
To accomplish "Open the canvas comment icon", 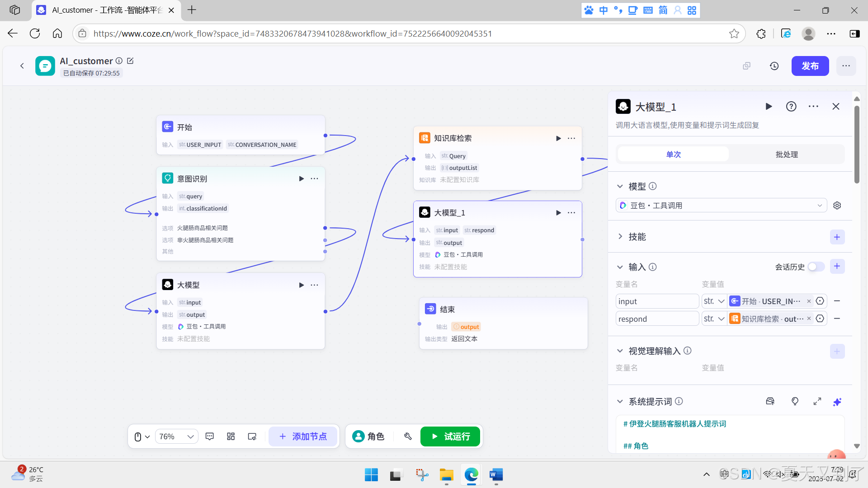I will 209,436.
